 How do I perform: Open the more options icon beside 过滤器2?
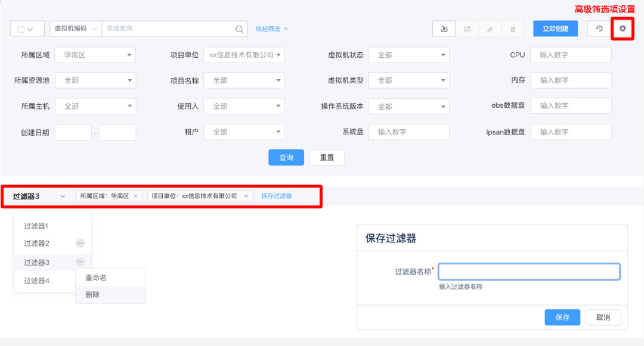(x=80, y=243)
